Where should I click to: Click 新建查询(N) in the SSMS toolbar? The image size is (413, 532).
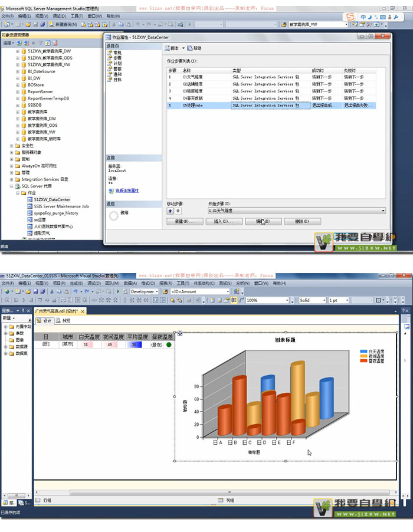[63, 24]
